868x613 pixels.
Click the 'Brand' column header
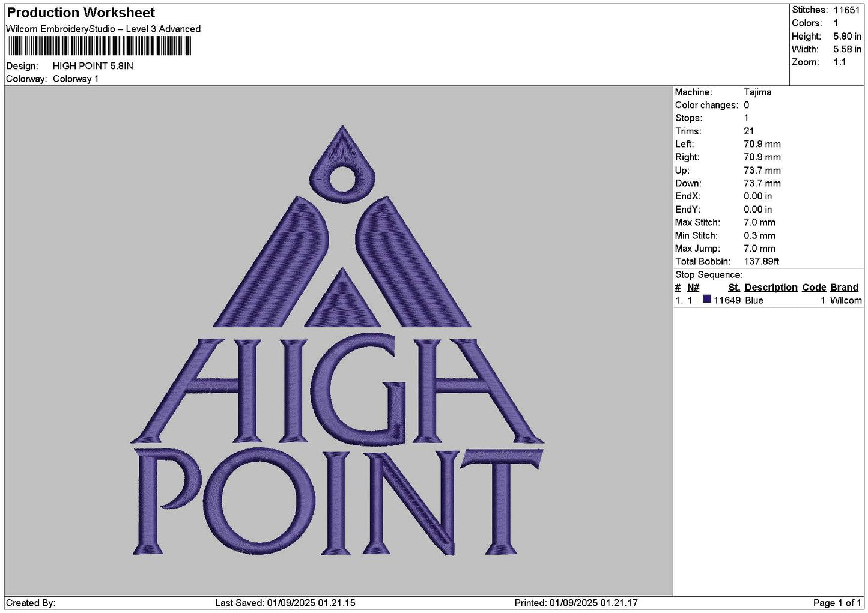pyautogui.click(x=844, y=288)
